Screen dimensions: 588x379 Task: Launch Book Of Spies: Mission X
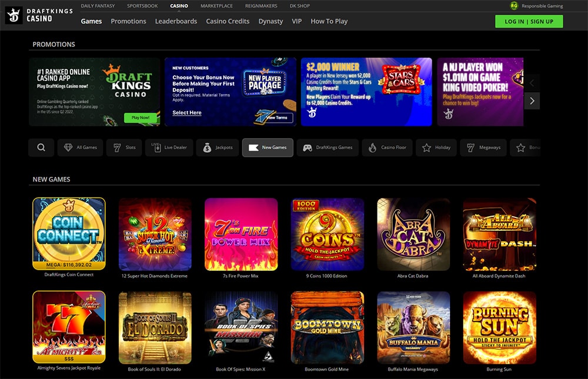click(x=241, y=328)
